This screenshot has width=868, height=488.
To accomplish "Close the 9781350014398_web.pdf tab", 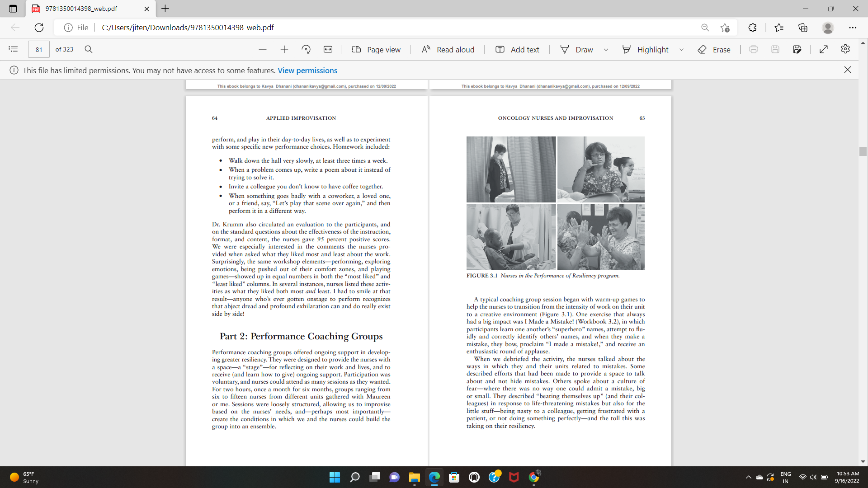I will [146, 9].
